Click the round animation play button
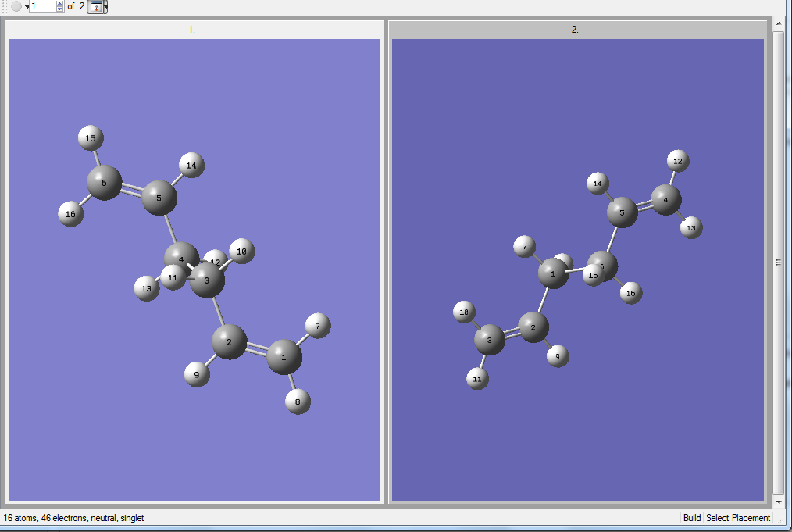Screen dimensions: 792x532 pyautogui.click(x=16, y=6)
